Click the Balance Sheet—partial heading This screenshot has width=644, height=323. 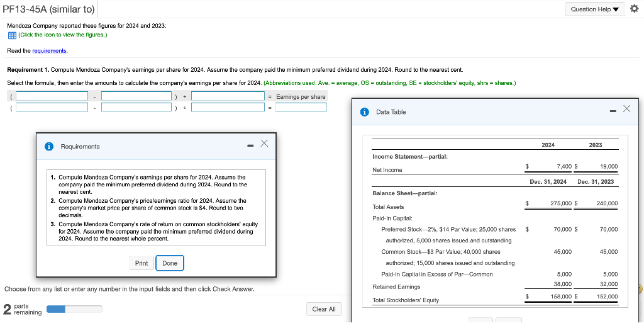coord(404,193)
